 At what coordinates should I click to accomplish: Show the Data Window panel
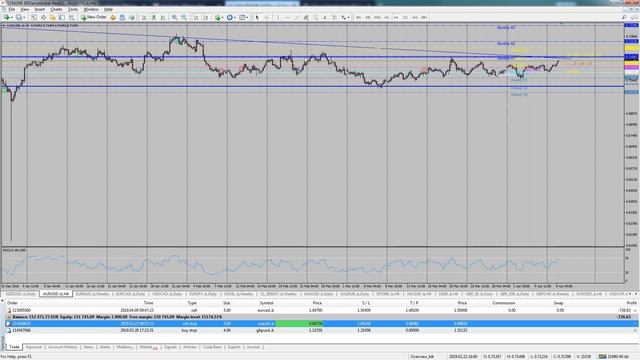tap(44, 18)
